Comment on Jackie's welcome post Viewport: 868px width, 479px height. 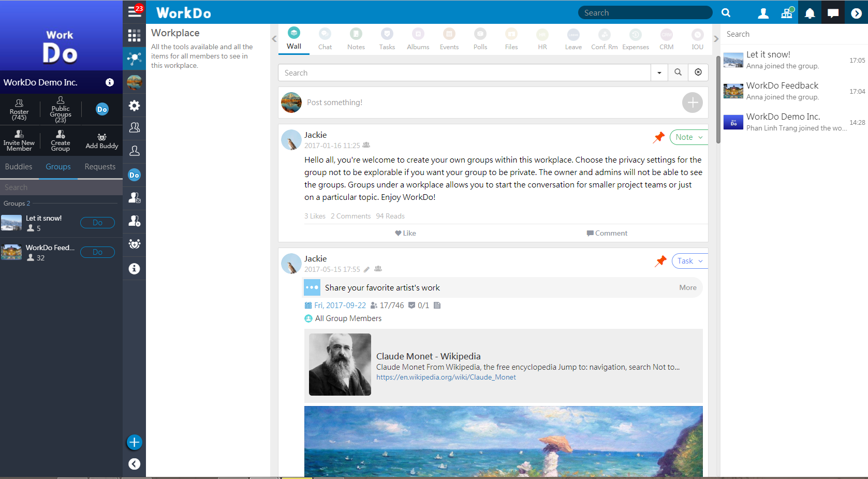tap(607, 233)
